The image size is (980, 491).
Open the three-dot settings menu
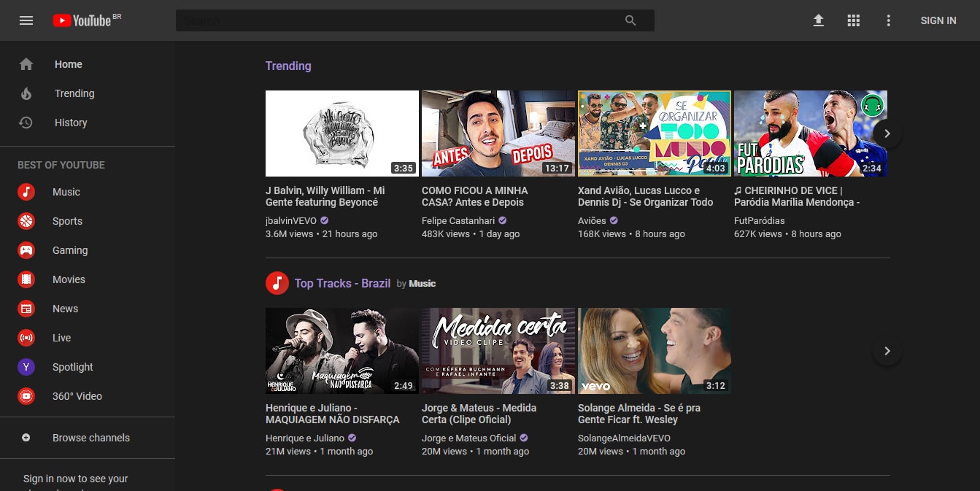click(x=888, y=20)
